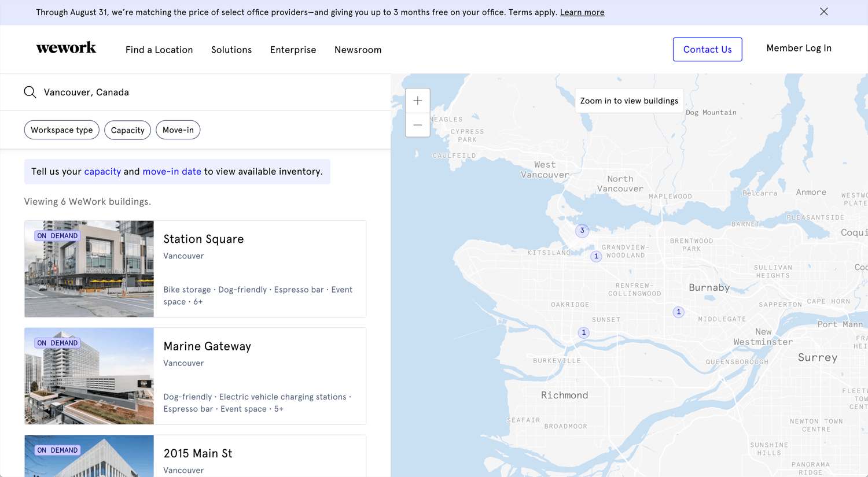Image resolution: width=868 pixels, height=477 pixels.
Task: Follow the move-in date link
Action: click(172, 172)
